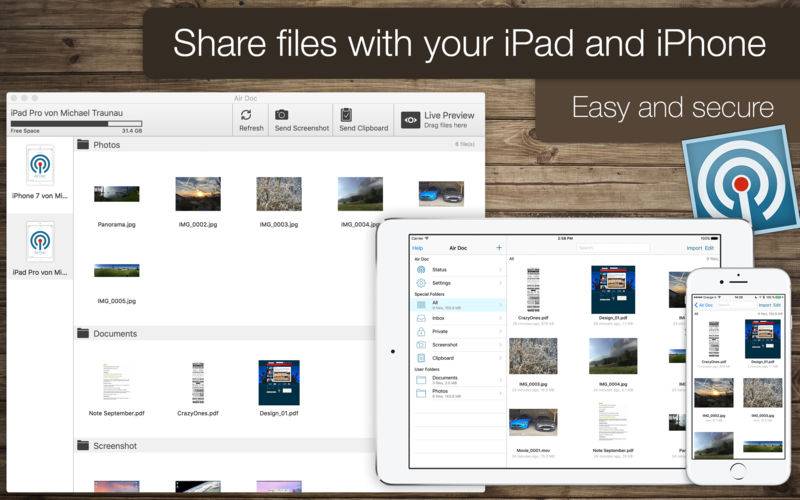800x500 pixels.
Task: Open Design_01.pdf in Mac Documents section
Action: pyautogui.click(x=279, y=383)
